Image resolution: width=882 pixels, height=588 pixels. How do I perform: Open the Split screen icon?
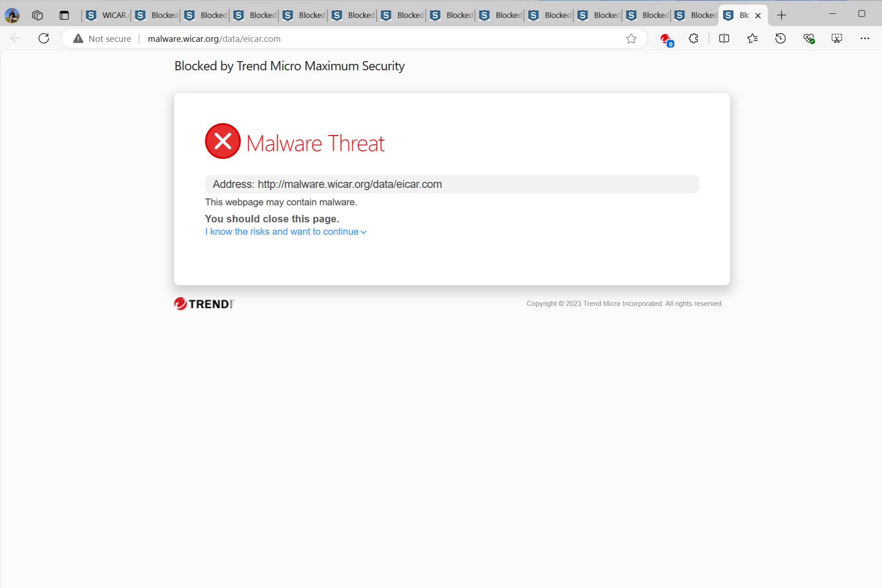pyautogui.click(x=724, y=39)
